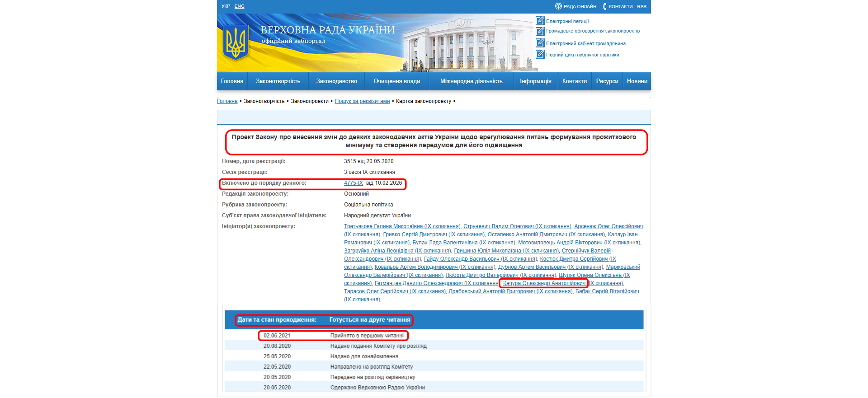Click the phone icon next to Контакти

tap(604, 6)
